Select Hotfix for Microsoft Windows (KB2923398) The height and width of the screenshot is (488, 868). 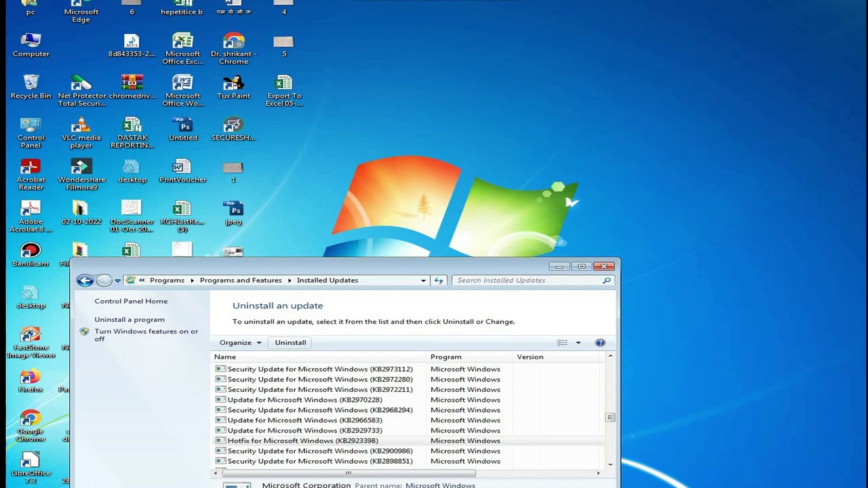(407, 441)
